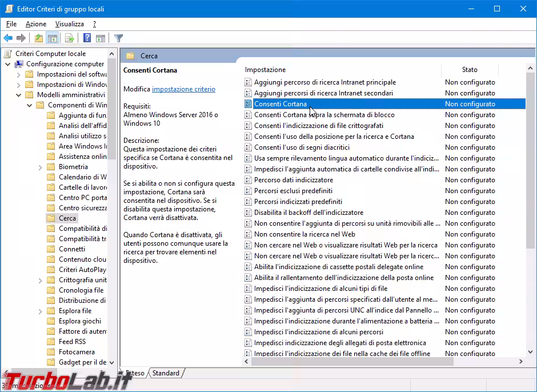Sort by the Stato column header

(x=470, y=70)
